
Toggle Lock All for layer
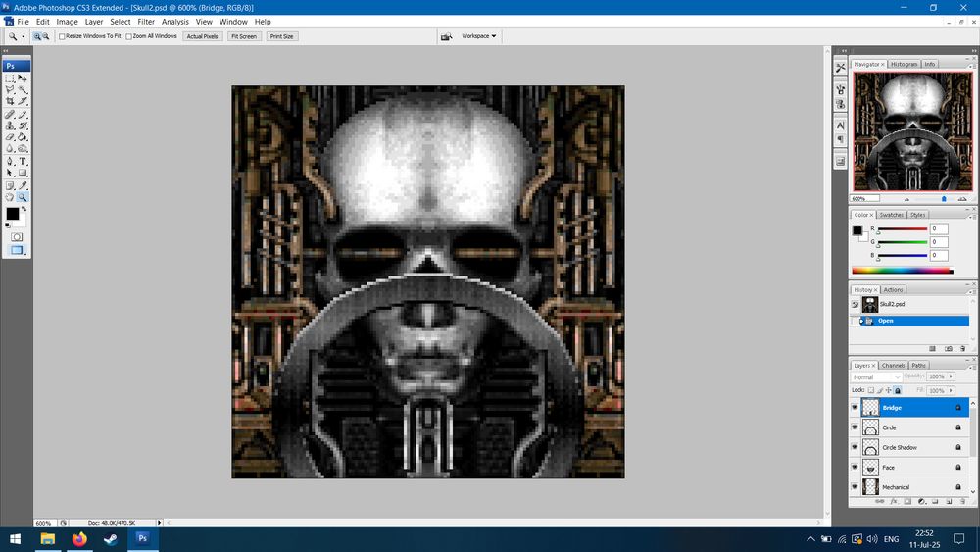(x=898, y=390)
